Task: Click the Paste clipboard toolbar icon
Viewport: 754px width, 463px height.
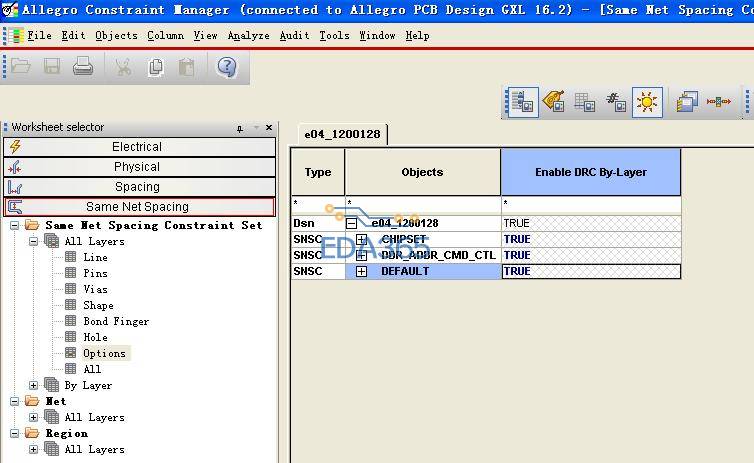Action: (x=186, y=67)
